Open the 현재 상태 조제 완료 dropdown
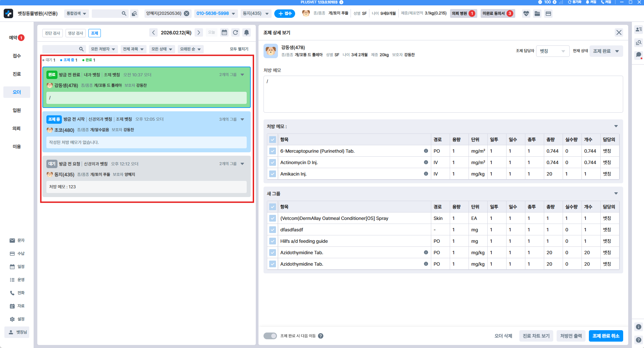Screen dimensions: 644x348 [x=606, y=51]
